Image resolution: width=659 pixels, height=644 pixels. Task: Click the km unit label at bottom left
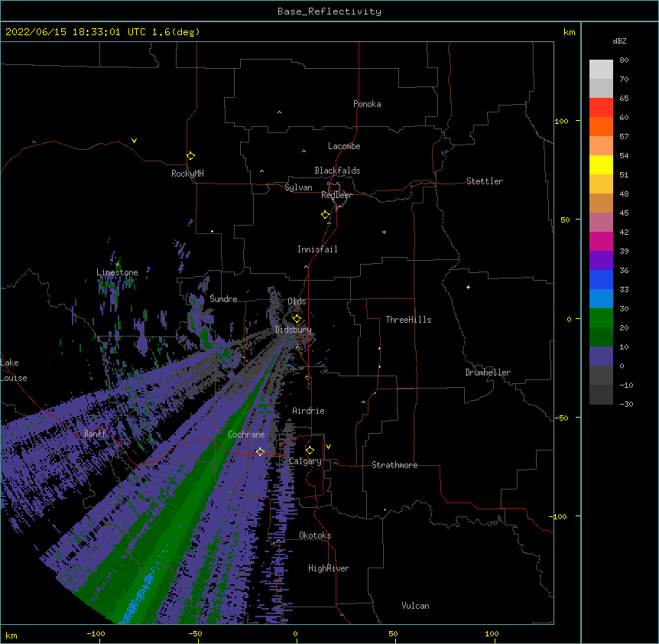coord(11,636)
